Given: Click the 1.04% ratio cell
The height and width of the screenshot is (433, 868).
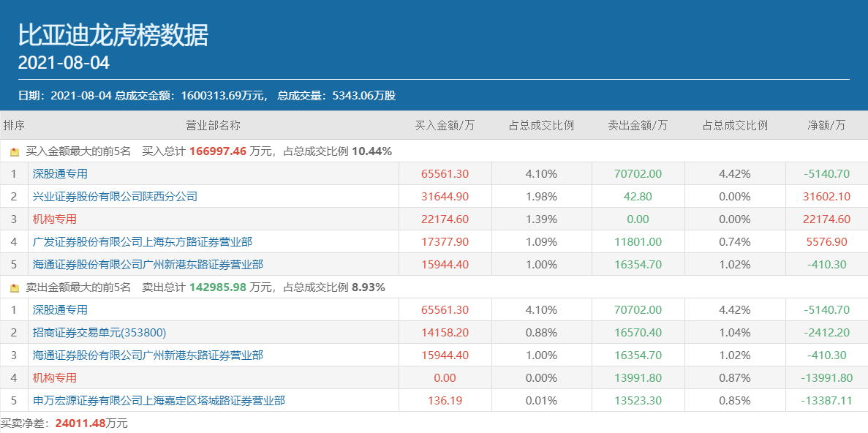Looking at the screenshot, I should pos(735,333).
